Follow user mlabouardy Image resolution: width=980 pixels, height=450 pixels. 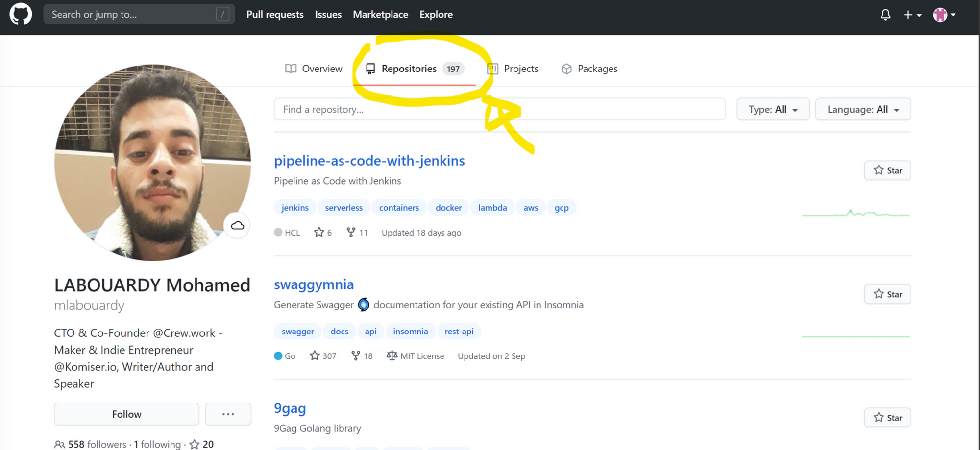click(126, 414)
